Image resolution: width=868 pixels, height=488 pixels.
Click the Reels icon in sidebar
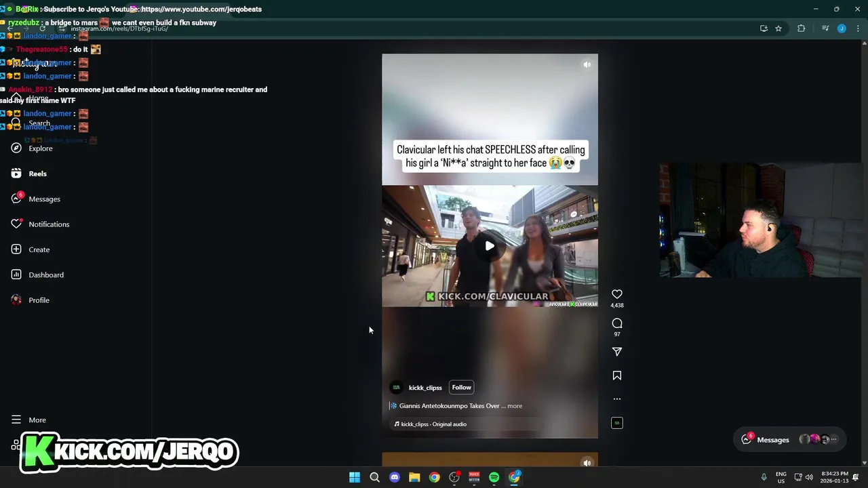click(x=16, y=174)
